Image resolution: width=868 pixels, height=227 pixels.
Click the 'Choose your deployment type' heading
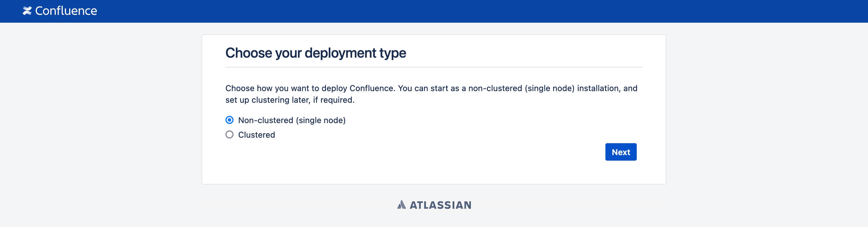tap(316, 53)
